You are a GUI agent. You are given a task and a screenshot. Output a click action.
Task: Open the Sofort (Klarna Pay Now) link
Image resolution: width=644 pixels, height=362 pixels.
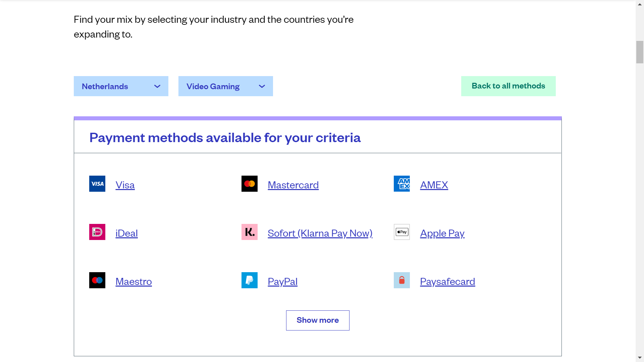click(x=320, y=233)
